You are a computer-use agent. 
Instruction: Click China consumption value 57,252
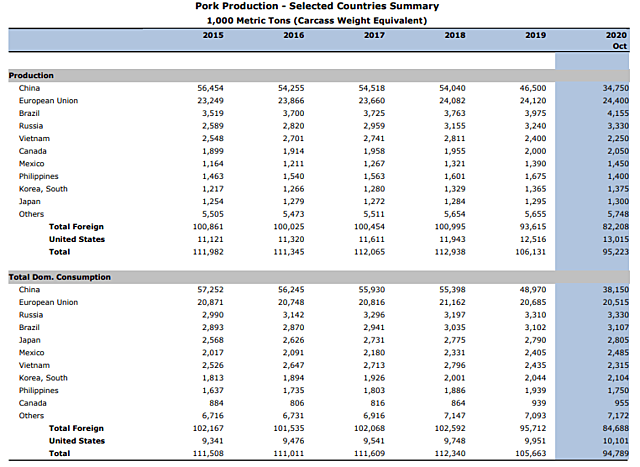[210, 290]
